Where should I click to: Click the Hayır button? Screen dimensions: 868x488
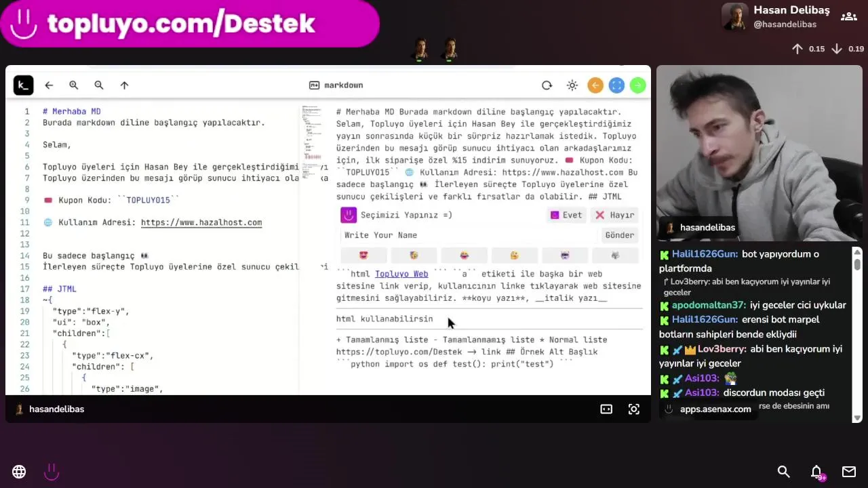614,215
